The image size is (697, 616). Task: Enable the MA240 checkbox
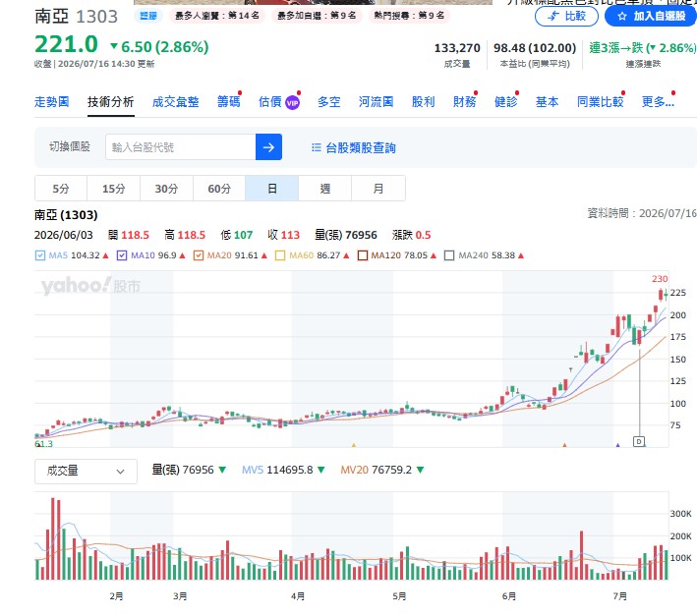pos(449,255)
